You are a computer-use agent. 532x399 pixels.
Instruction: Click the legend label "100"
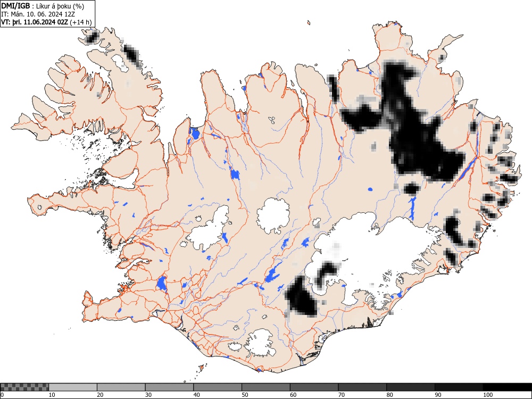tap(487, 395)
